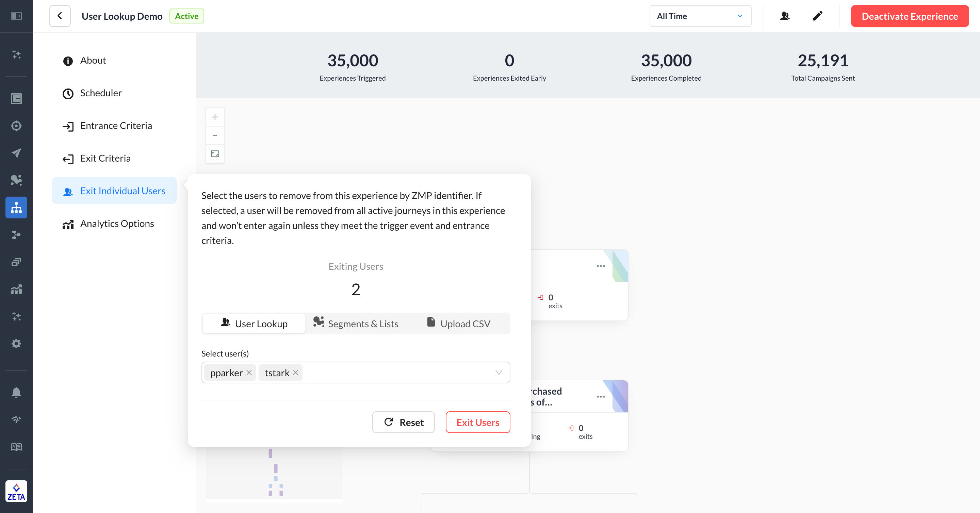
Task: Click inside the Select user(s) input field
Action: [396, 372]
